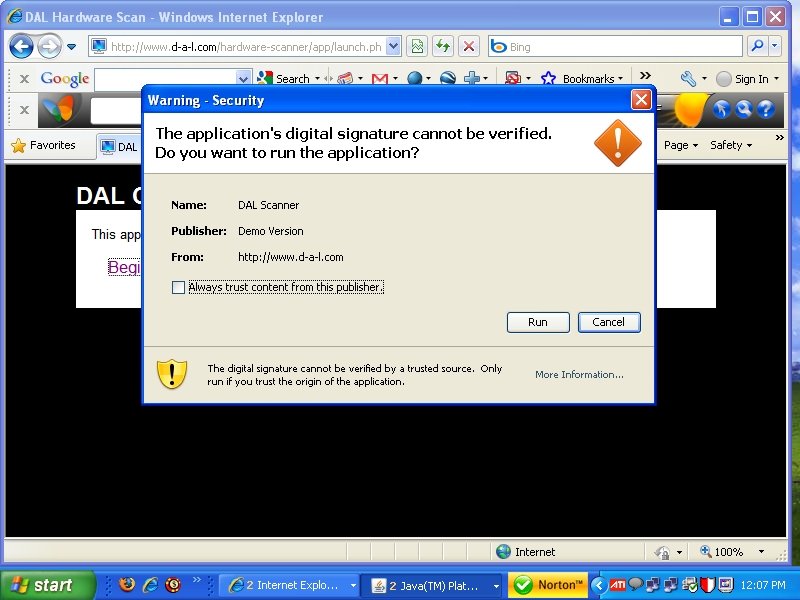Show hidden tray icons arrow
800x600 pixels.
599,585
